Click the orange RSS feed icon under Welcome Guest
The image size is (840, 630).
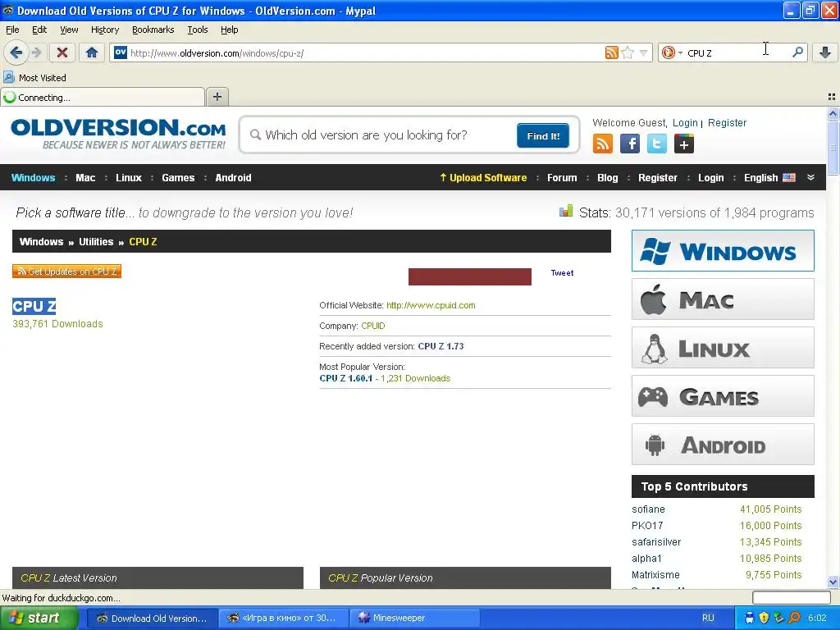pyautogui.click(x=602, y=144)
